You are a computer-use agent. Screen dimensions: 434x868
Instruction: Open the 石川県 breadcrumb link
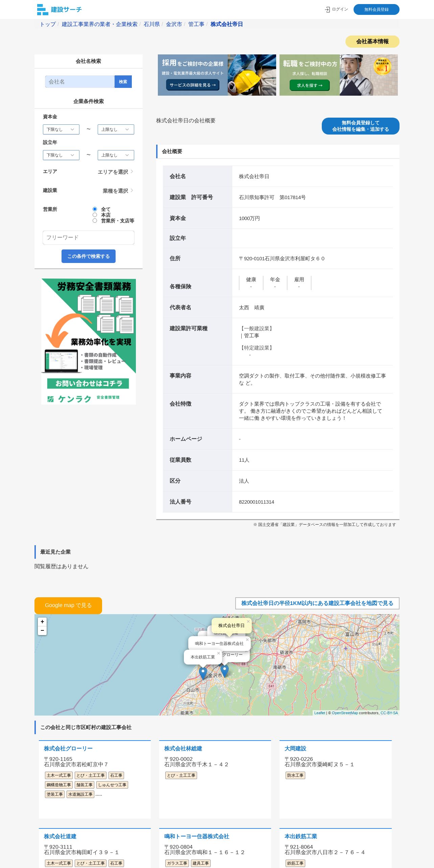click(152, 24)
